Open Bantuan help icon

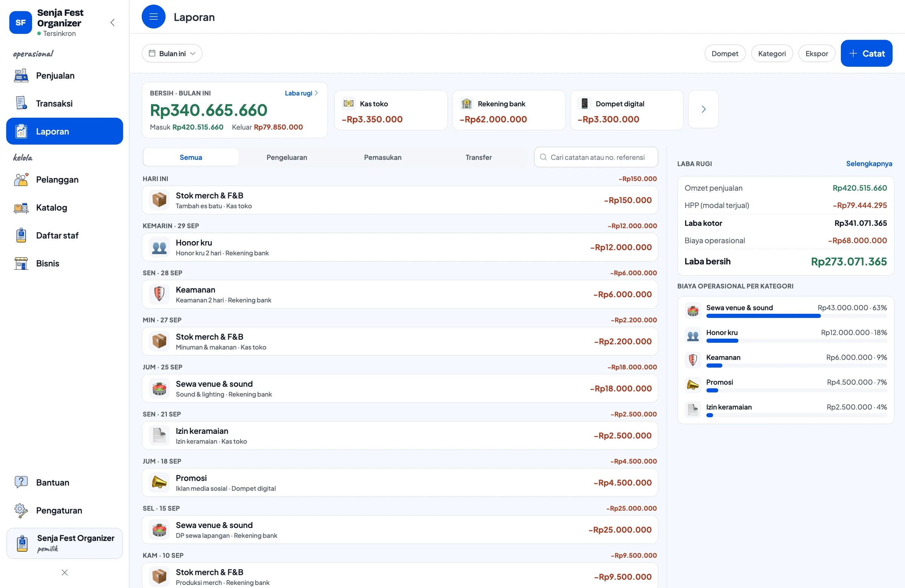pyautogui.click(x=21, y=482)
